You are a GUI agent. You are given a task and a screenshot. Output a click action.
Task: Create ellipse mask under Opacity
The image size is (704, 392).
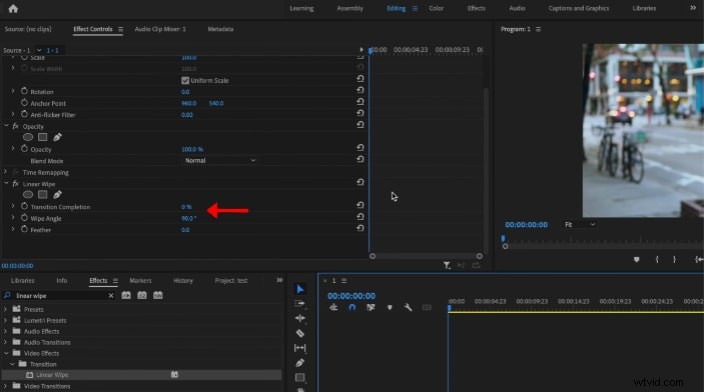(x=28, y=137)
